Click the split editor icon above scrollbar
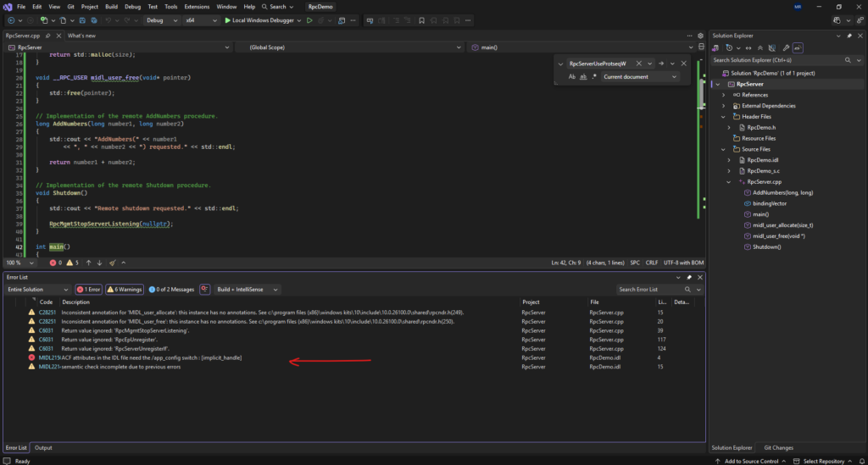 pos(701,47)
